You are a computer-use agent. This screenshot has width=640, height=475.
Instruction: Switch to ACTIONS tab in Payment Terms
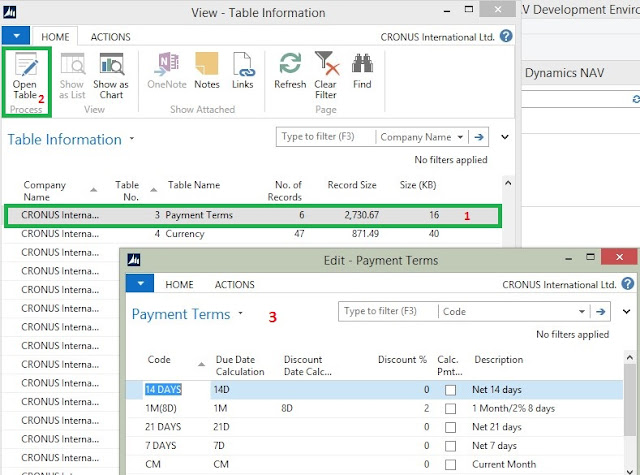(234, 284)
